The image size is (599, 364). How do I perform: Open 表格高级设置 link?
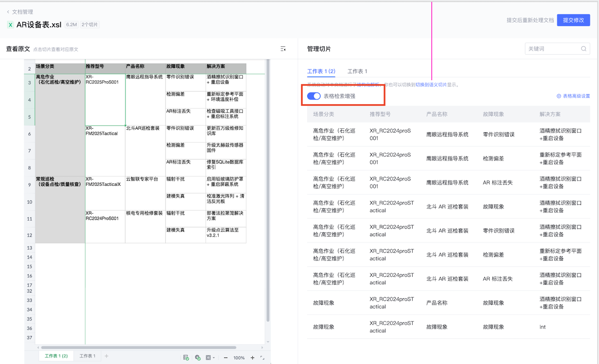tap(573, 96)
